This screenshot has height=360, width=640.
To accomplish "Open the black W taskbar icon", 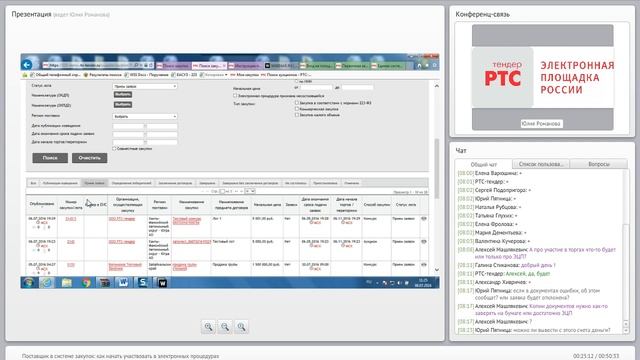I will (162, 282).
